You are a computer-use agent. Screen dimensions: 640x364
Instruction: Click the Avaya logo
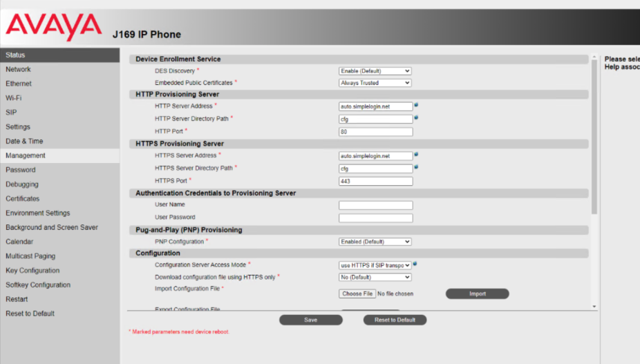53,26
